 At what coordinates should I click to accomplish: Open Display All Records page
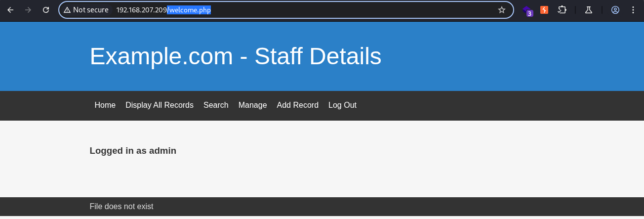pyautogui.click(x=160, y=105)
